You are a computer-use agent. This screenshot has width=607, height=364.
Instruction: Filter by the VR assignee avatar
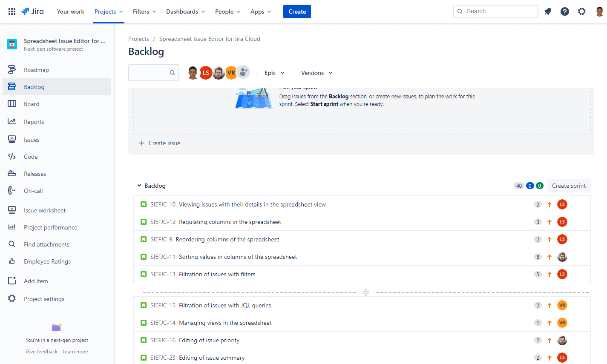[x=231, y=73]
